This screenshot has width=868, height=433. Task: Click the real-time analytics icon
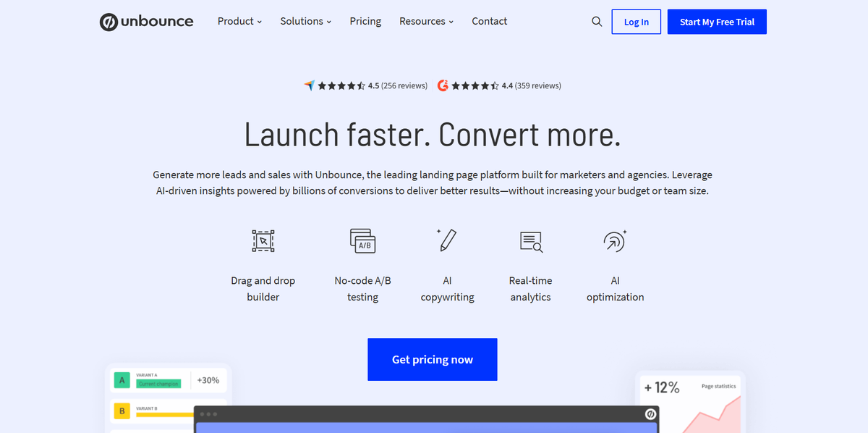point(531,241)
